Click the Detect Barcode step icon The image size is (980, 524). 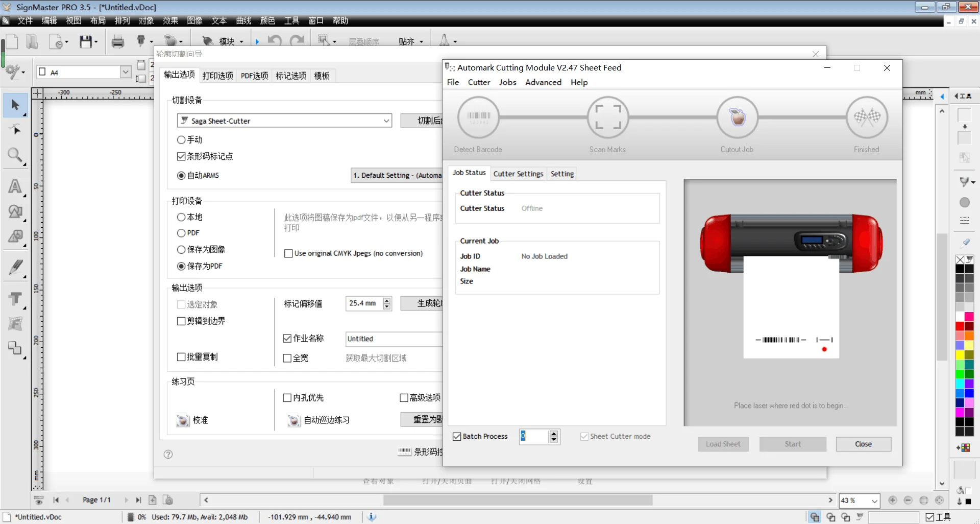pos(478,117)
